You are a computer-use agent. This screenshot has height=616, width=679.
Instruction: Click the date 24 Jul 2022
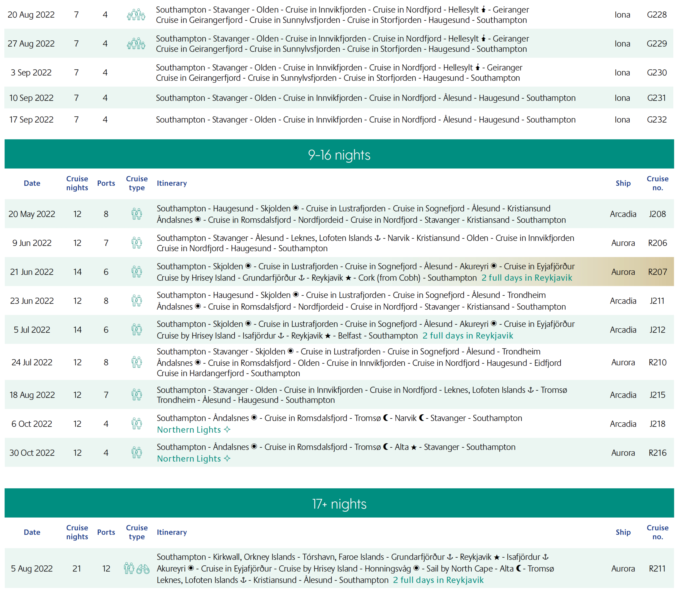click(32, 362)
